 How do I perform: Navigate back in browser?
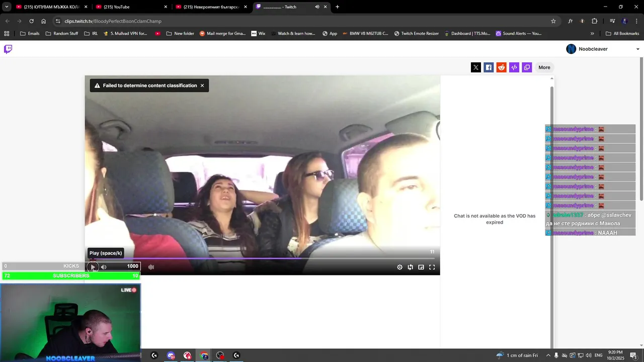[x=7, y=21]
